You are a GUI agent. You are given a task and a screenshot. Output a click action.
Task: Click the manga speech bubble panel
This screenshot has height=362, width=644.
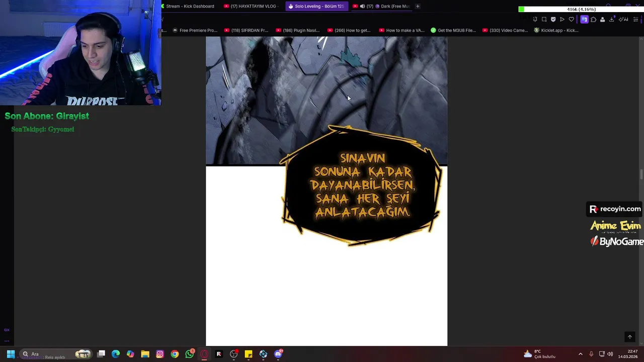[361, 186]
